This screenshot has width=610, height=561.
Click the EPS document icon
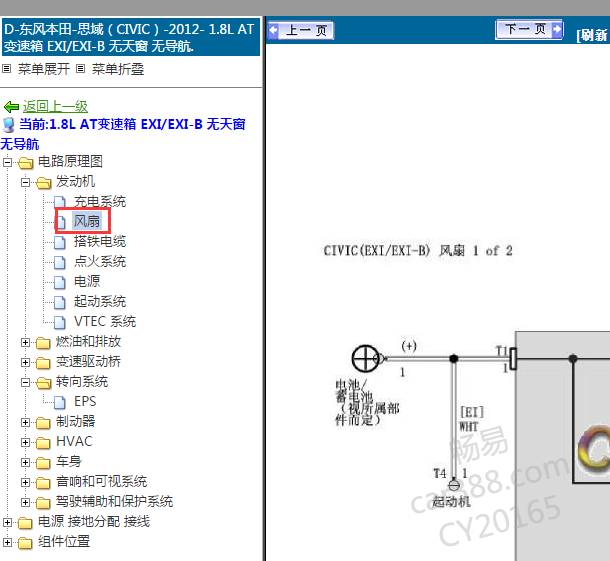pyautogui.click(x=60, y=402)
